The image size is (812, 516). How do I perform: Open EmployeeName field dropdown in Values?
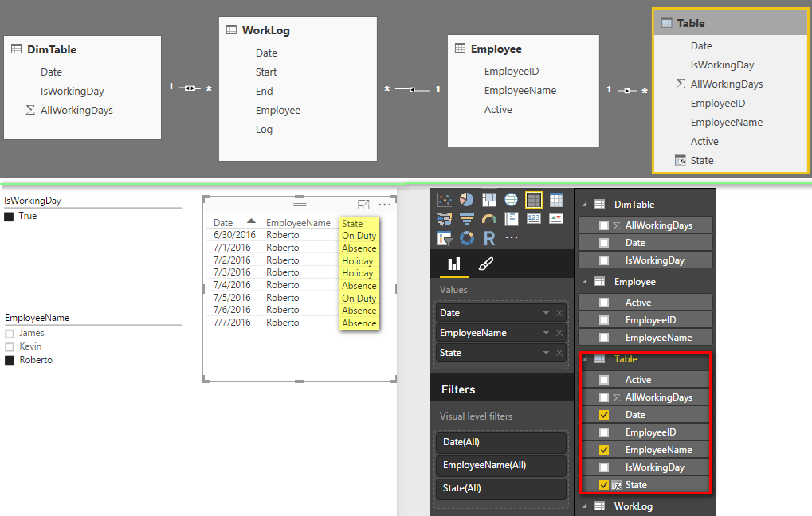546,333
